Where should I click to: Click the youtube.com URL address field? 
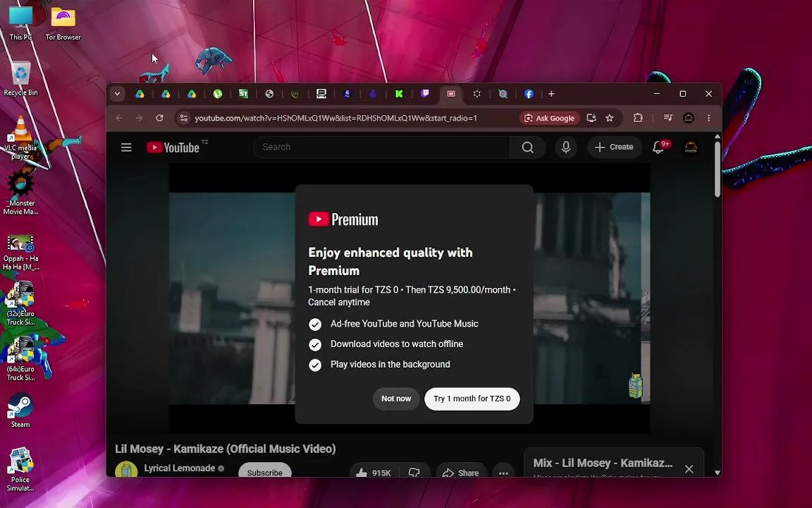336,119
